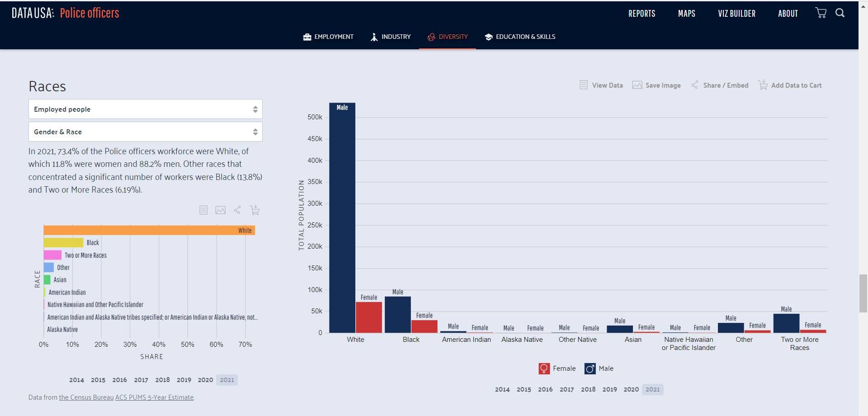Click the small view data icon above race chart
This screenshot has height=416, width=868.
pos(203,210)
